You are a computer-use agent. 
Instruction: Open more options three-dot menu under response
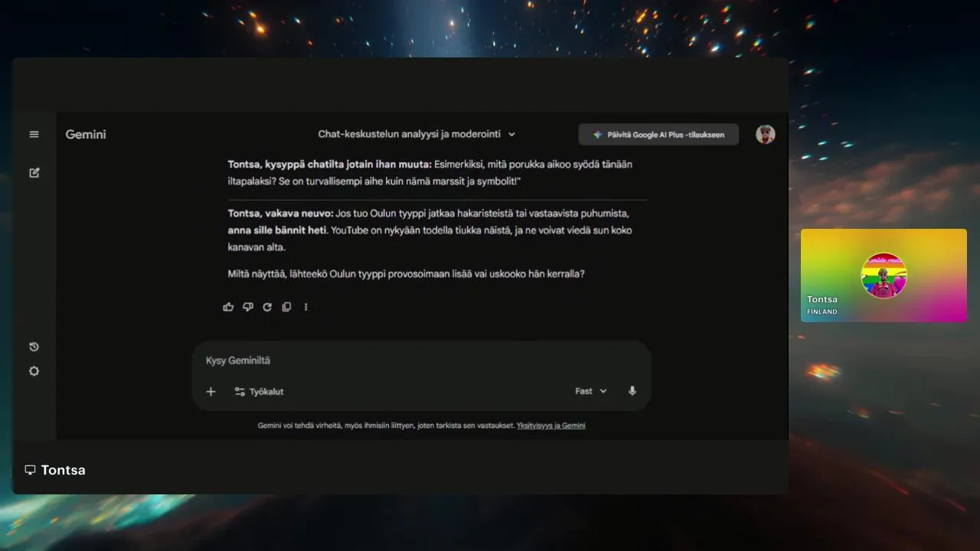tap(305, 307)
